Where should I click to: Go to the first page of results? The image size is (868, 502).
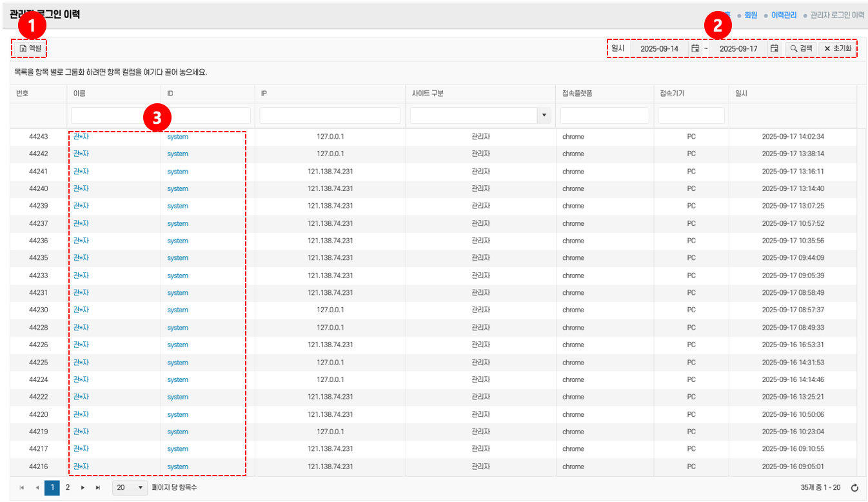click(22, 488)
